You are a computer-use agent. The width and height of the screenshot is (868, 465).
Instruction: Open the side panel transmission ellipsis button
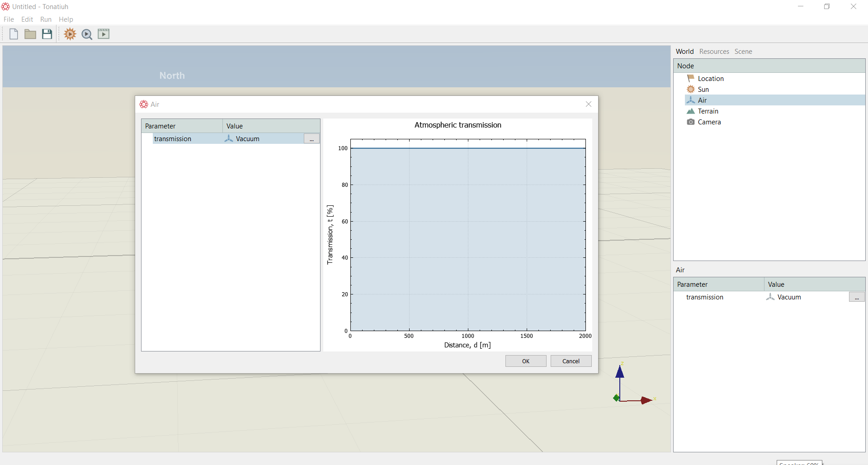click(x=857, y=297)
